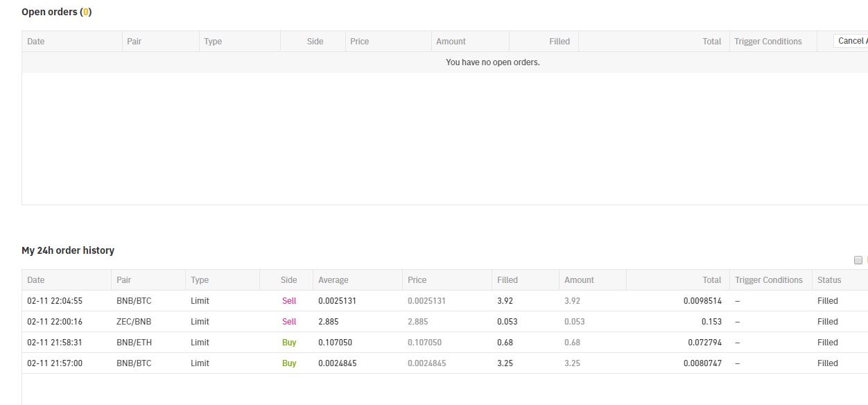The height and width of the screenshot is (405, 868).
Task: Toggle the checkbox above the order history Status column
Action: click(858, 260)
